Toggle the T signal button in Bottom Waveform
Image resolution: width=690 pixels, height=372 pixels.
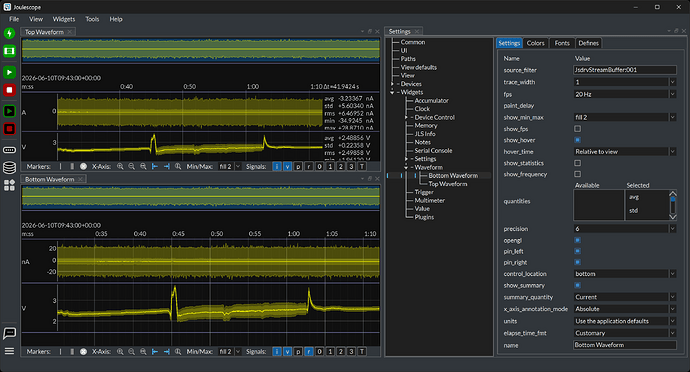[x=362, y=351]
